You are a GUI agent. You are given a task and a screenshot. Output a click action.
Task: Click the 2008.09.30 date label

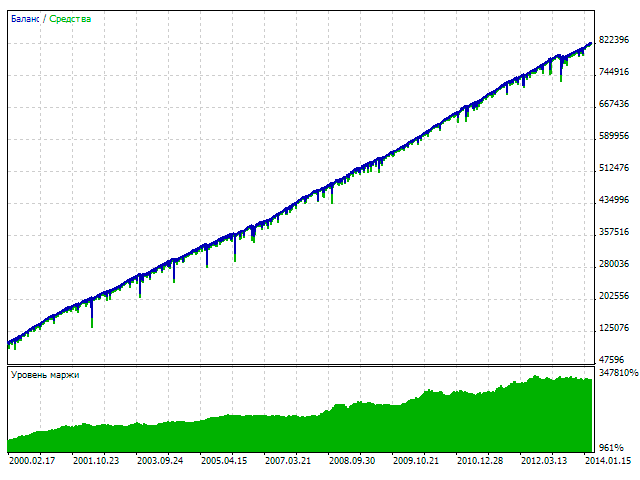tap(352, 461)
